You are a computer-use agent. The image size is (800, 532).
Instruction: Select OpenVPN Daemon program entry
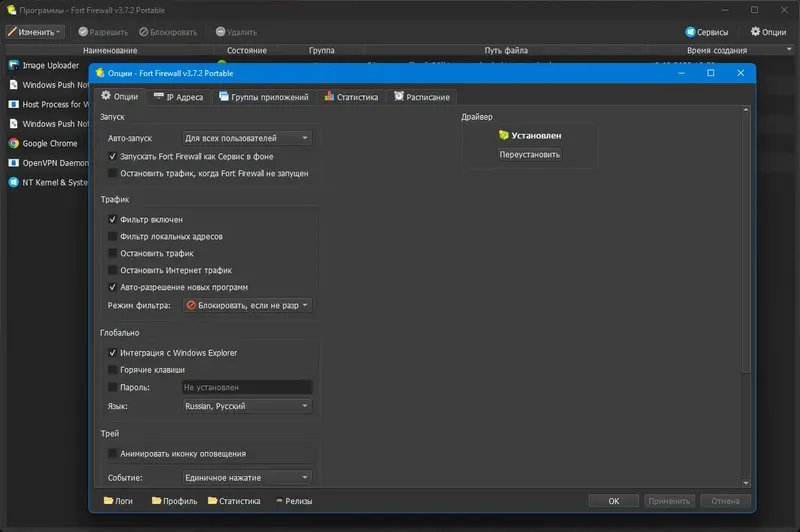[x=49, y=163]
